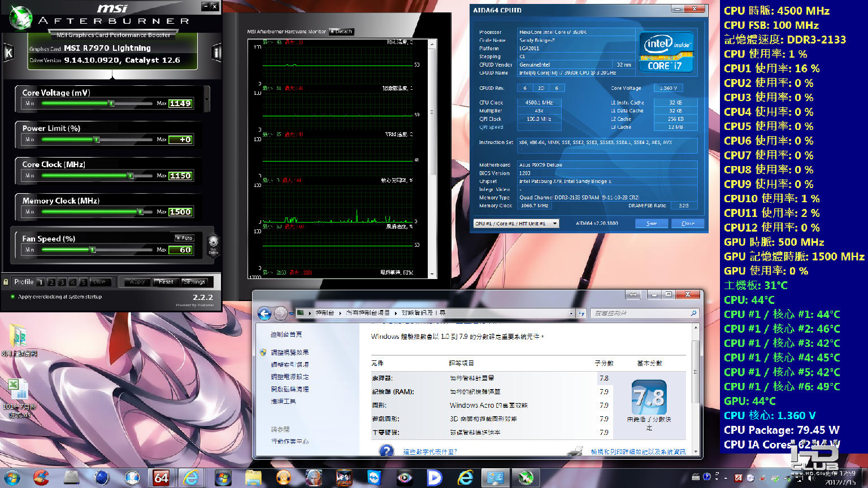The height and width of the screenshot is (488, 868).
Task: Click the Memory Clock slider handle
Action: [140, 212]
